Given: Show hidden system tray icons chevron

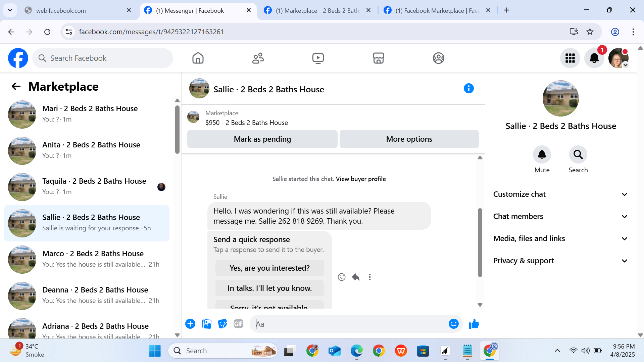Looking at the screenshot, I should tap(557, 351).
